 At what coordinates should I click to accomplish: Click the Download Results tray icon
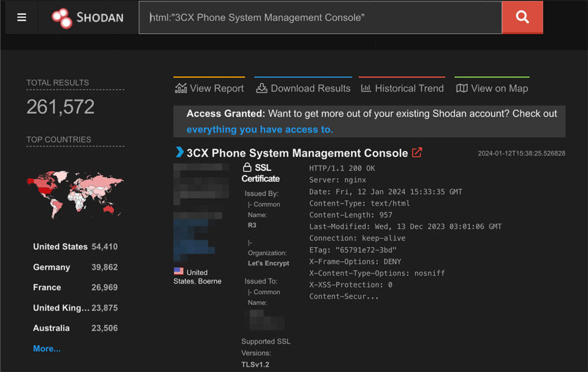[261, 88]
